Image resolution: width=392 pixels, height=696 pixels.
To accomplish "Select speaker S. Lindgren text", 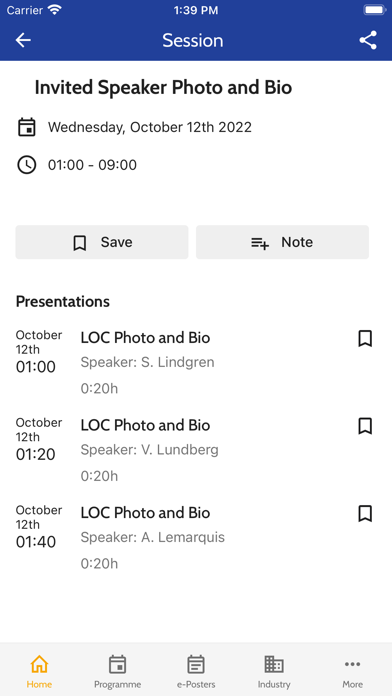I will (x=147, y=362).
